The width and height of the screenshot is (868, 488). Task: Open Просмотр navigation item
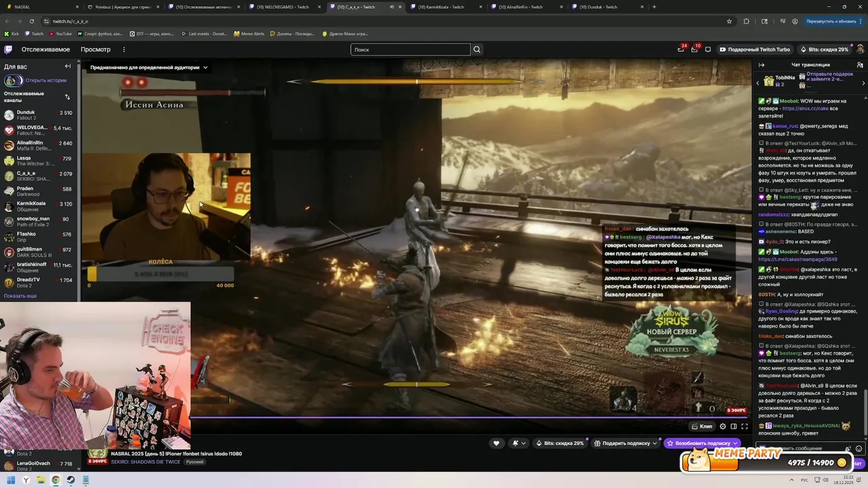tap(96, 49)
